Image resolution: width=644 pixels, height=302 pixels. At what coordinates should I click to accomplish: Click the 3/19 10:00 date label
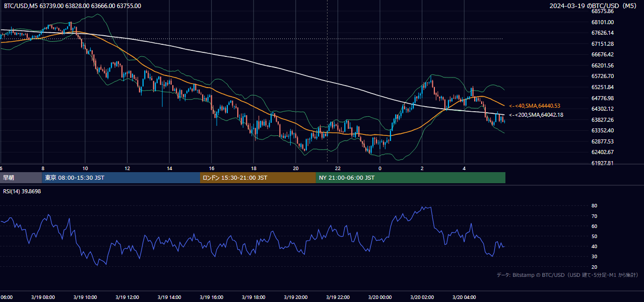[x=85, y=297]
